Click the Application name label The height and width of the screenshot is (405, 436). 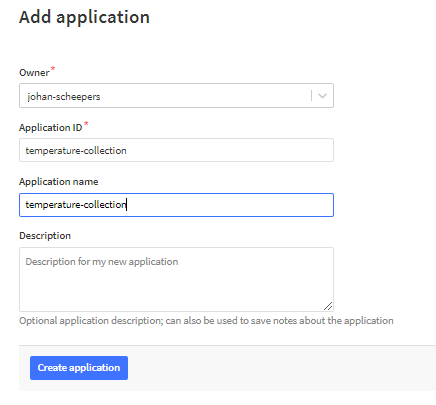point(59,182)
